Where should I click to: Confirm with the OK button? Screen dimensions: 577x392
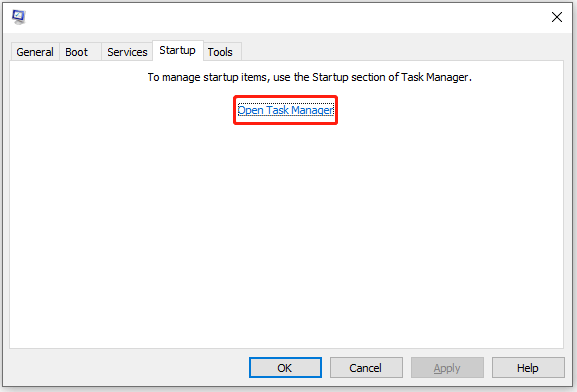285,367
